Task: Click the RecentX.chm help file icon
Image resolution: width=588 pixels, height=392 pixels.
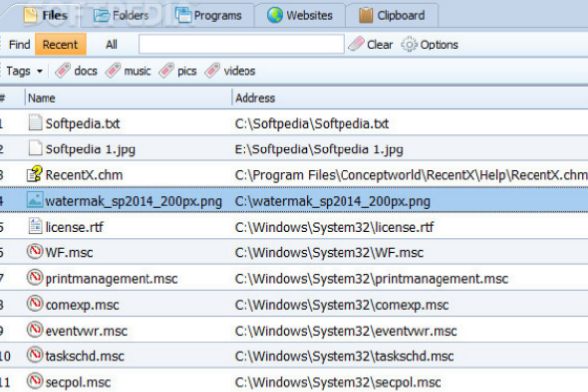Action: point(34,174)
